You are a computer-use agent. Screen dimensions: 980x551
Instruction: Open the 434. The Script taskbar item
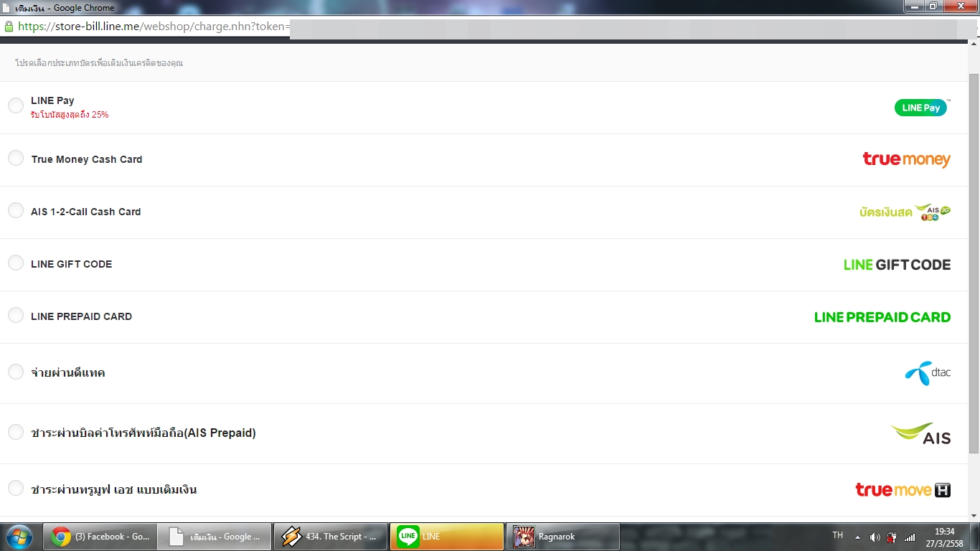(x=331, y=537)
